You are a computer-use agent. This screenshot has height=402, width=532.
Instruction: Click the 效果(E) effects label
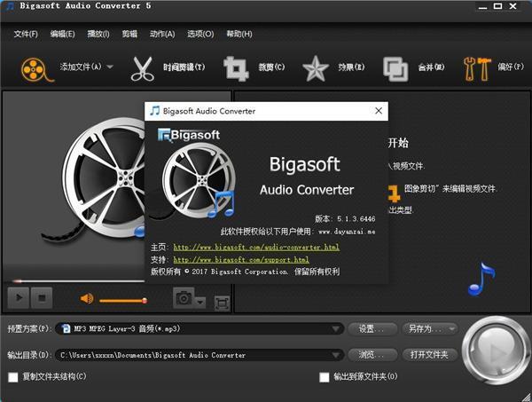[x=351, y=67]
